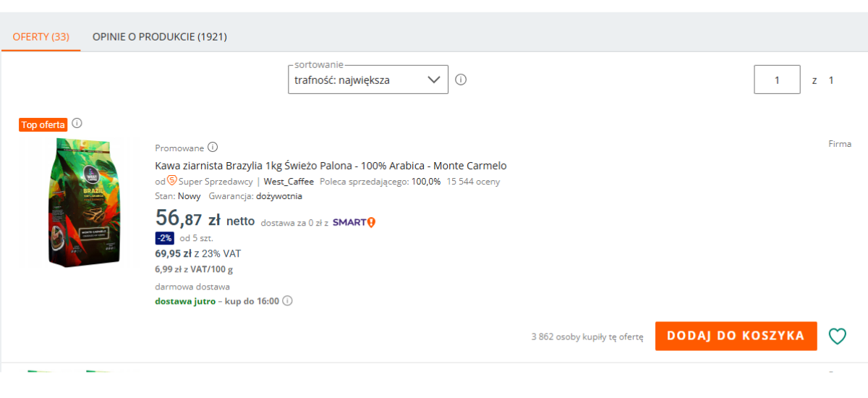Open the OPINIE O PRODUKCIE (1921) tab
868x398 pixels.
[x=160, y=36]
